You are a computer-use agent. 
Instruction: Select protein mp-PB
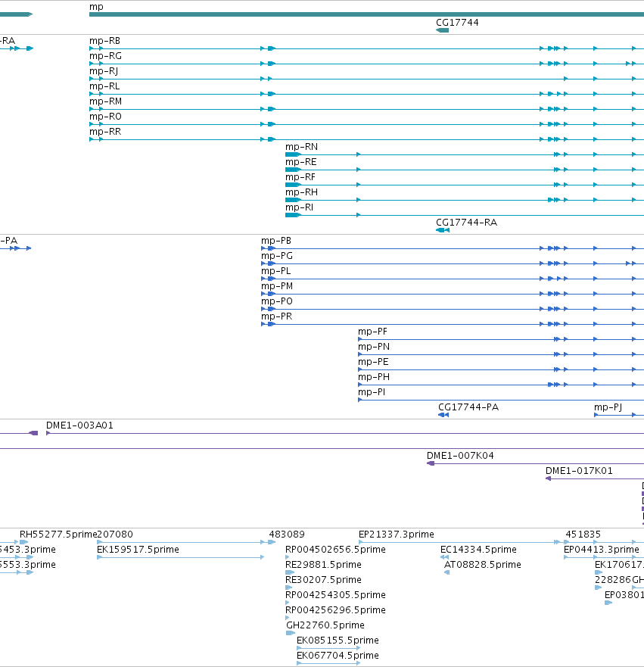(x=276, y=241)
